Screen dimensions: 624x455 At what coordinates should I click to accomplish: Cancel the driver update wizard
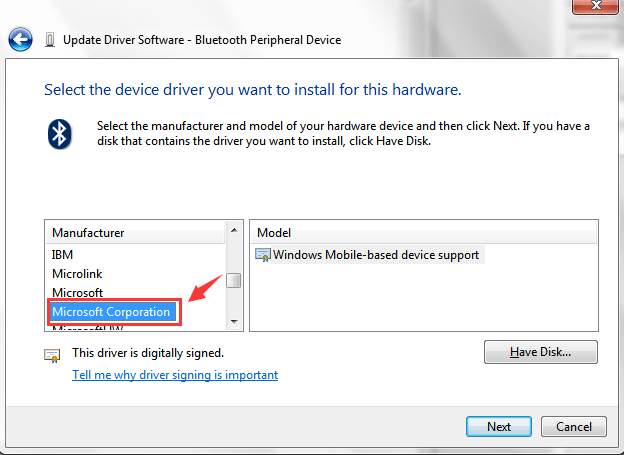(573, 427)
